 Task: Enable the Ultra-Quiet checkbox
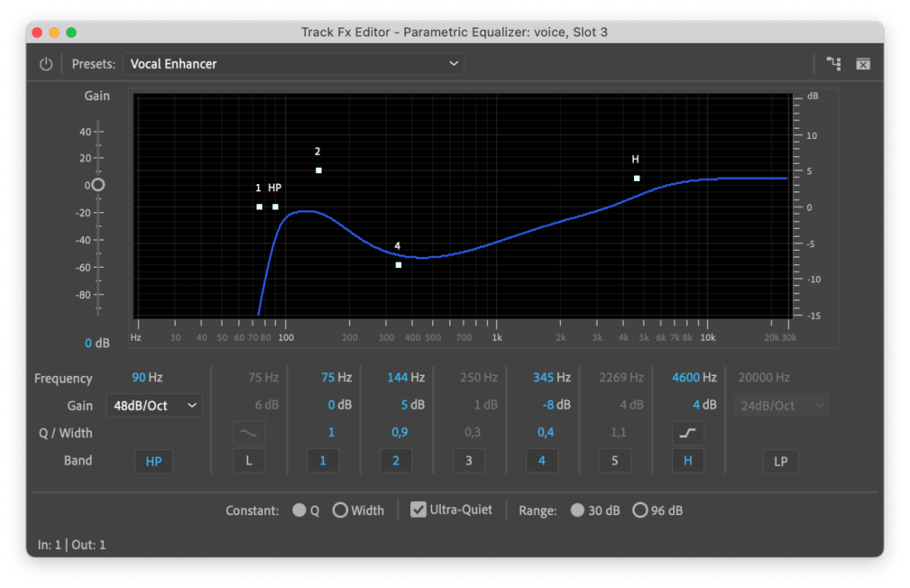tap(418, 510)
